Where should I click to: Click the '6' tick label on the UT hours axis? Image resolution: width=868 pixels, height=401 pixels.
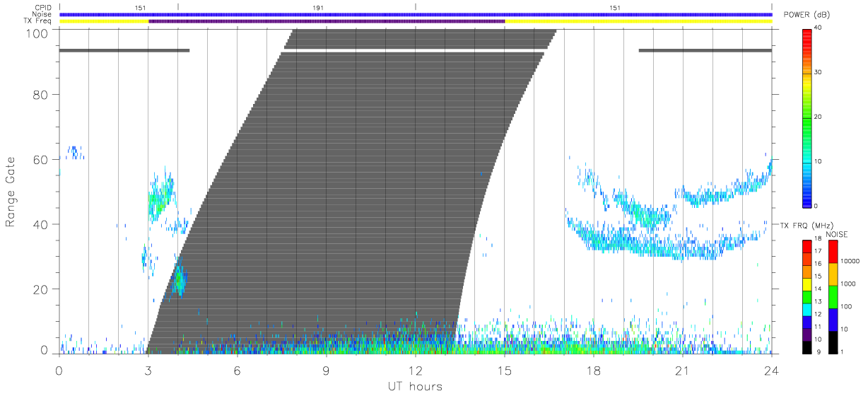click(x=237, y=371)
